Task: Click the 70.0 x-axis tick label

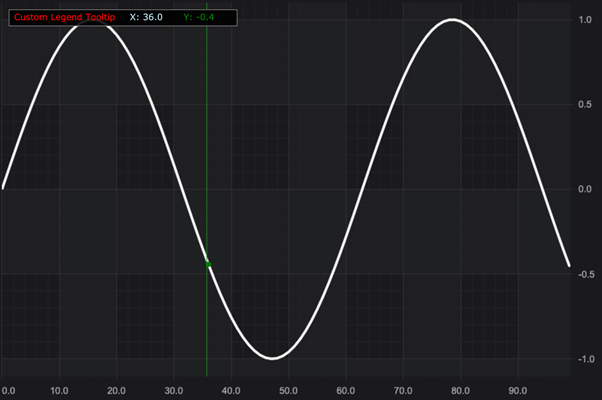Action: click(x=404, y=391)
